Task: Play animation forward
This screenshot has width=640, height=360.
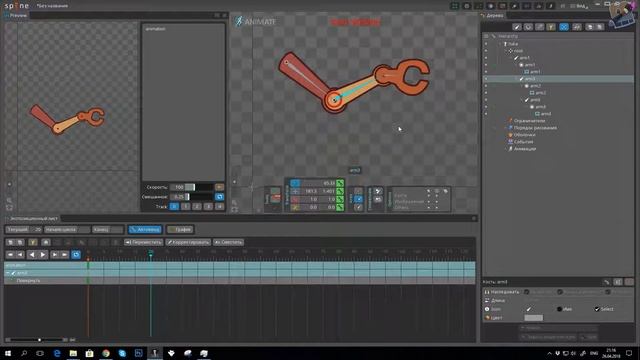Action: click(x=43, y=255)
